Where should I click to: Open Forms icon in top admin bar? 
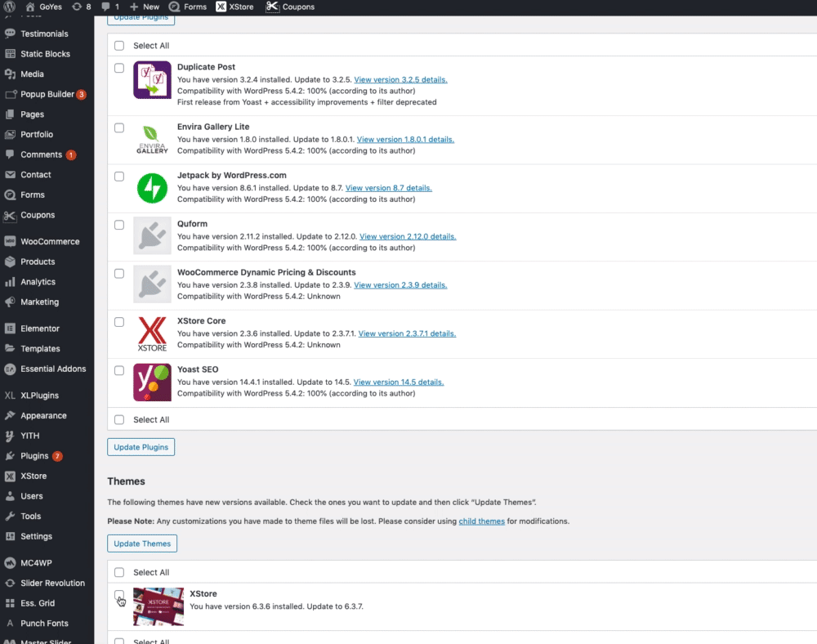click(x=175, y=7)
